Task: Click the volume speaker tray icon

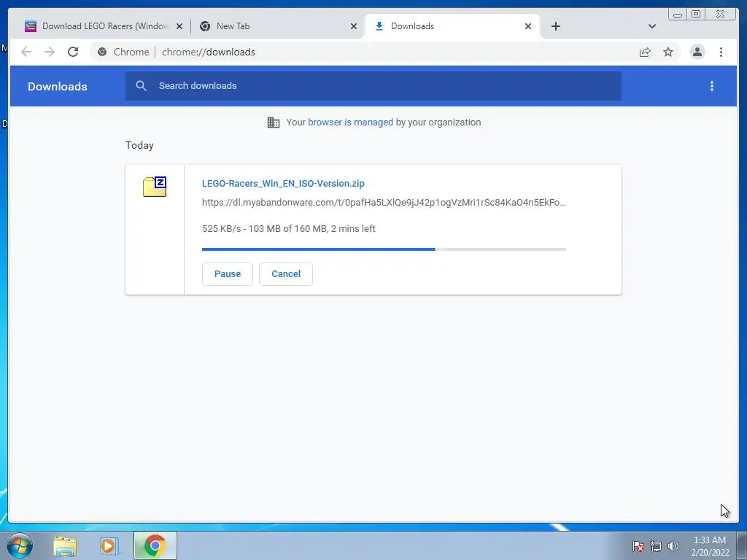Action: (673, 546)
